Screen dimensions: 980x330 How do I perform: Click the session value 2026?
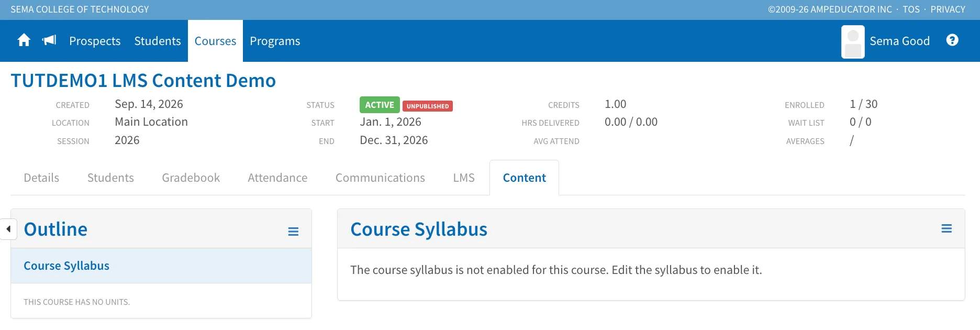click(x=127, y=140)
